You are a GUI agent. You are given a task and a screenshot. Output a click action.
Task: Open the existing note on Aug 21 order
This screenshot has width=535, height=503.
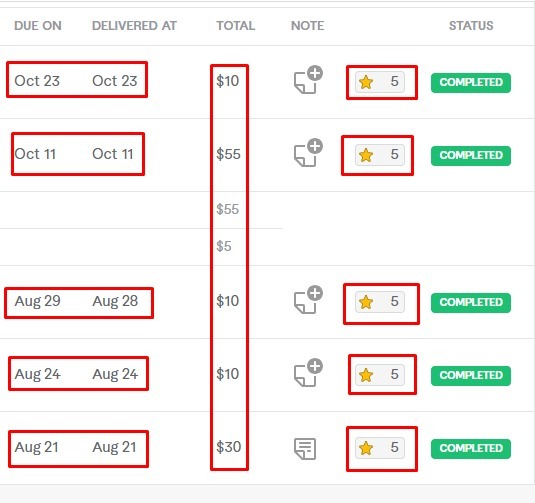pyautogui.click(x=305, y=448)
